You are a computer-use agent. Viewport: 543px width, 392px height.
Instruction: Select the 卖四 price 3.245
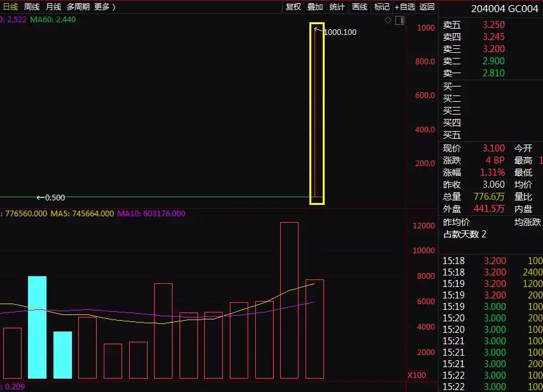[x=494, y=37]
